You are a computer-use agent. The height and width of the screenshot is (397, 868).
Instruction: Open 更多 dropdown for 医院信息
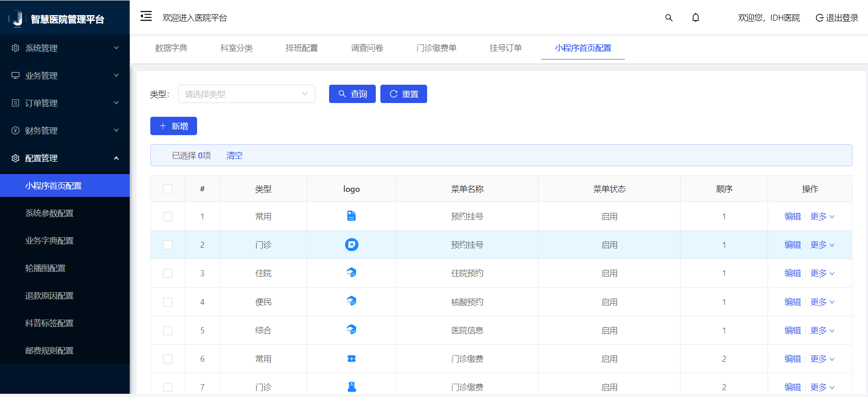(822, 331)
